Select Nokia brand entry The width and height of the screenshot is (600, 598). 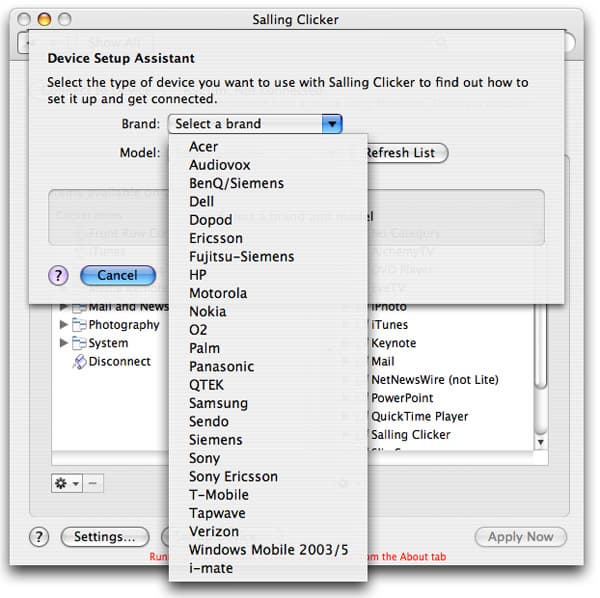pos(268,311)
